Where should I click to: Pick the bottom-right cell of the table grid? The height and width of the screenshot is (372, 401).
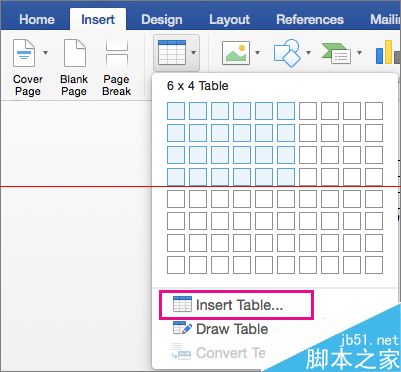(374, 265)
